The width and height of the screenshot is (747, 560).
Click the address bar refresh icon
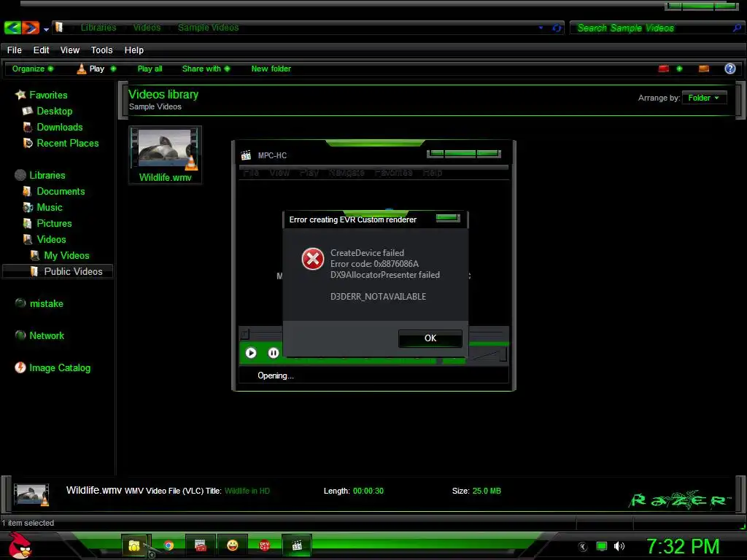557,28
